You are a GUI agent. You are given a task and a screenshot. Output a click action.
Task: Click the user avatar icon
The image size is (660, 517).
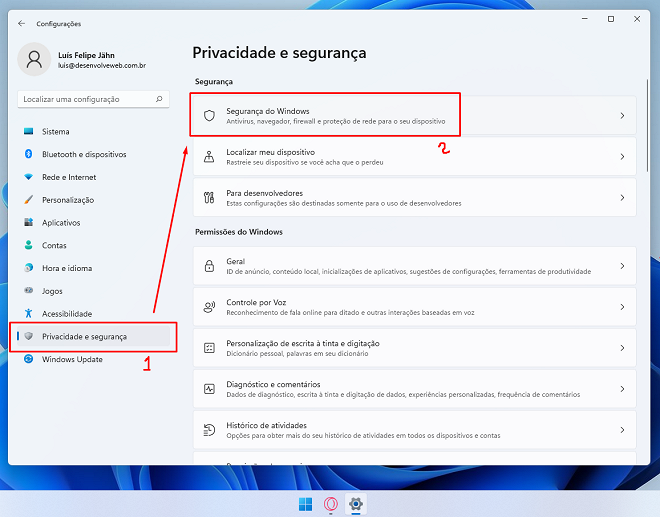pyautogui.click(x=34, y=59)
